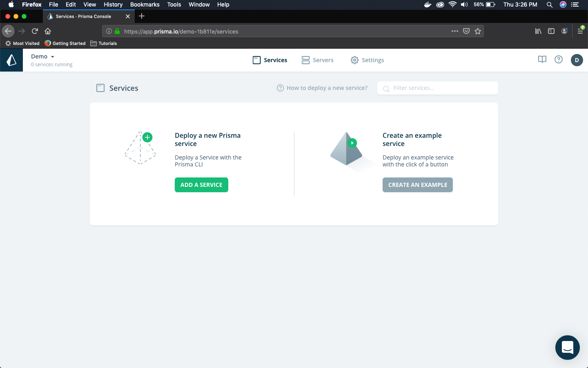Toggle the Firefox sidebar icon
The image size is (588, 368).
pos(551,31)
